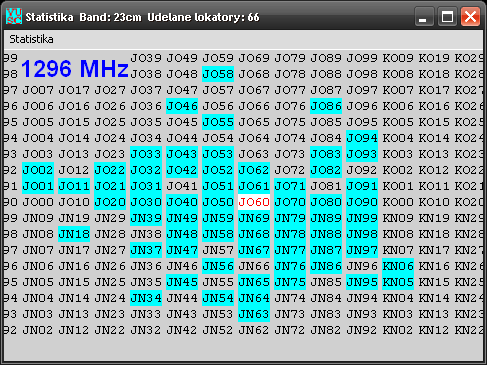Click the highlighted JN95 locator cell
This screenshot has width=487, height=365.
(362, 282)
